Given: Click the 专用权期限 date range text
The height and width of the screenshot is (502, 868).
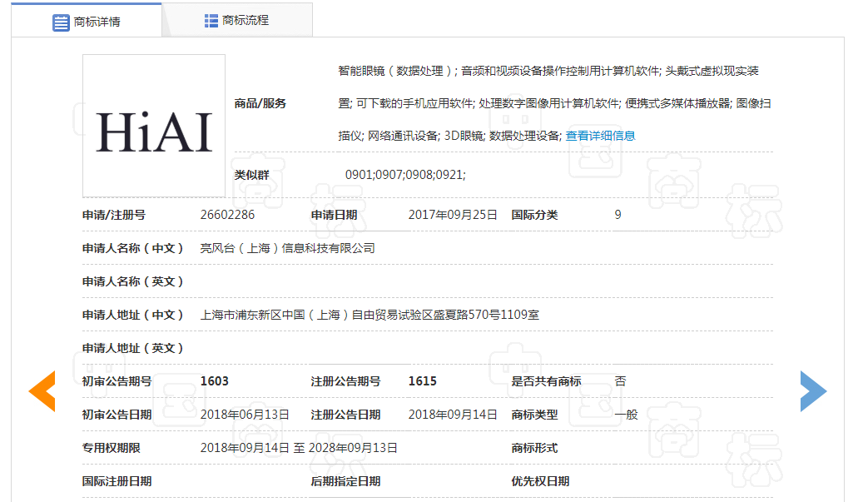Looking at the screenshot, I should pos(299,447).
